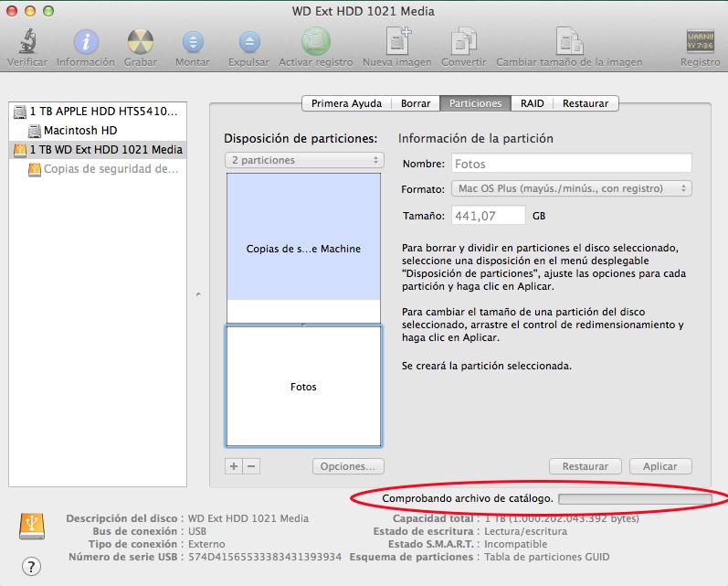Screen dimensions: 728x586
Task: Open the Formato dropdown menu
Action: click(x=572, y=188)
